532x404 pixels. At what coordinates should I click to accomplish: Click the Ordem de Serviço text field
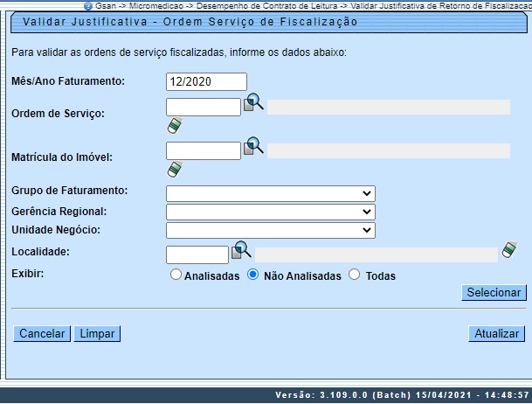click(x=203, y=107)
